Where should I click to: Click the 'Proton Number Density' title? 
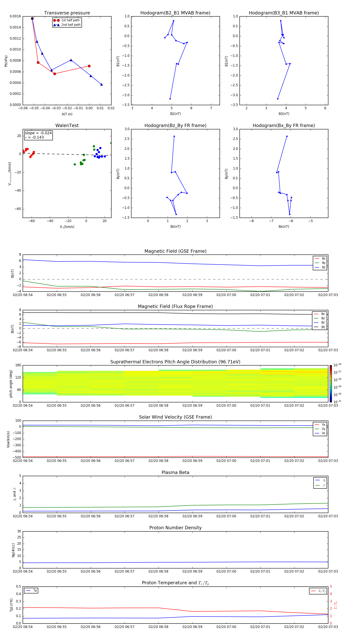point(175,528)
